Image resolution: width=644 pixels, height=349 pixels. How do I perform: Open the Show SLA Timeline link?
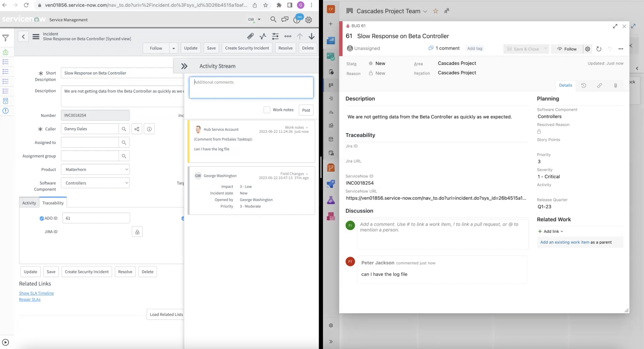pos(37,293)
